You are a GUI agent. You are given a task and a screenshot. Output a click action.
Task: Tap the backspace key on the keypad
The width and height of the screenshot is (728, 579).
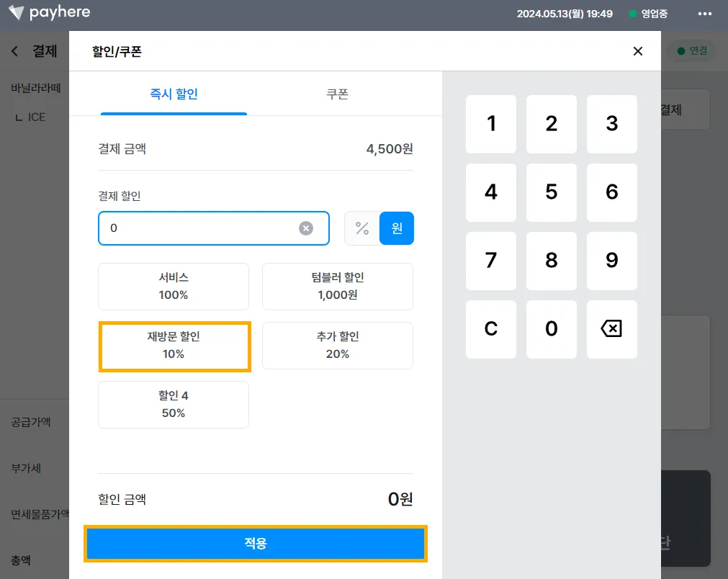tap(611, 328)
